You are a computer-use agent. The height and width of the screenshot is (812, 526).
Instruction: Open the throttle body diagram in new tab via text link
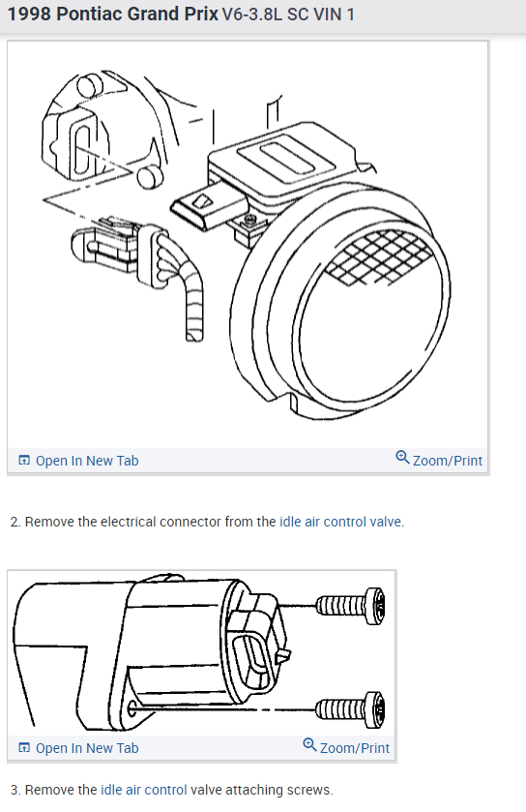[87, 461]
